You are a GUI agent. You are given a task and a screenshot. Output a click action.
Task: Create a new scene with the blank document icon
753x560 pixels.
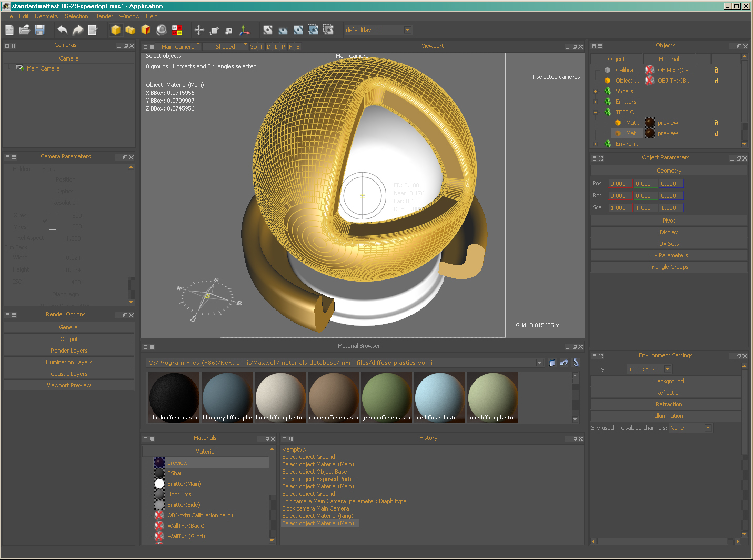click(9, 30)
